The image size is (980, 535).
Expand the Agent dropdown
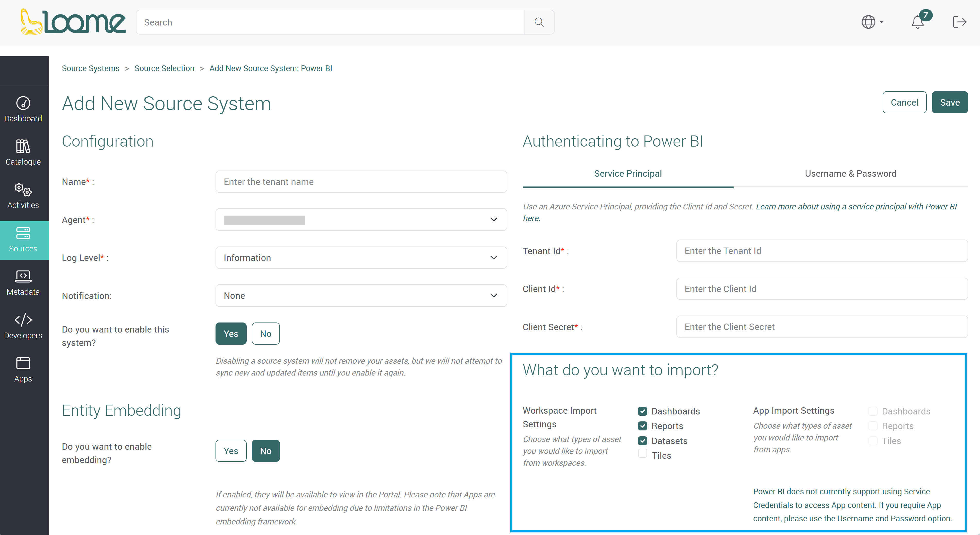tap(361, 219)
